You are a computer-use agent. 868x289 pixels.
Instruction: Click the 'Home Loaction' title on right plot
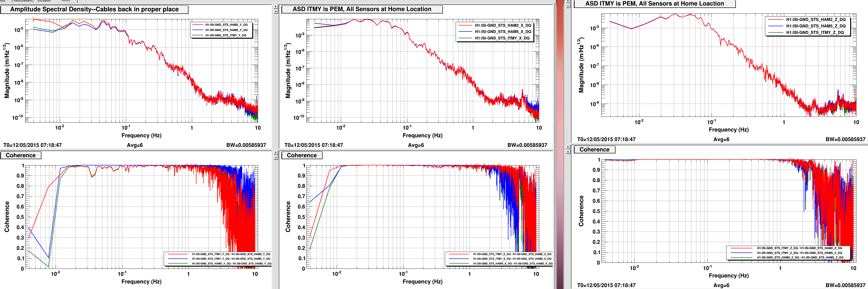point(654,4)
